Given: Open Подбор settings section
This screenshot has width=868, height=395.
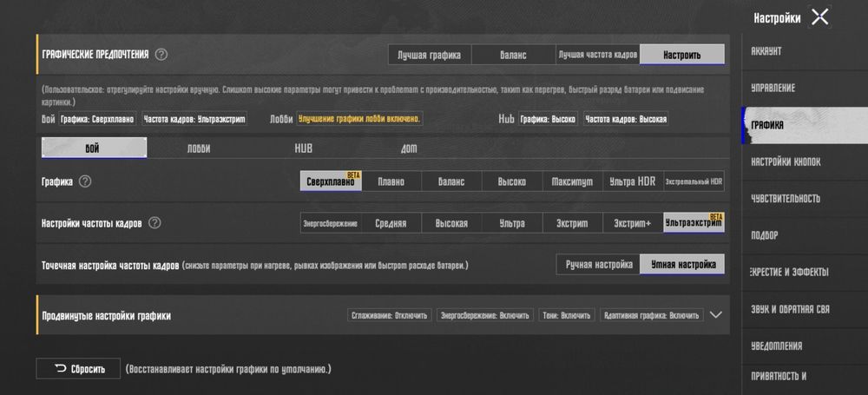Looking at the screenshot, I should click(805, 235).
